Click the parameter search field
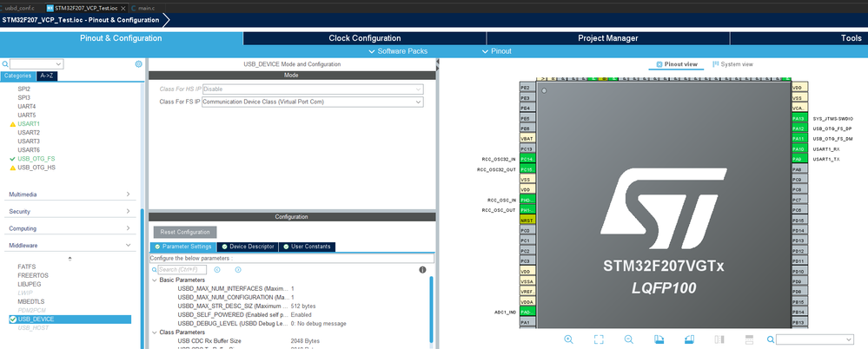Screen dimensions: 868x349 pos(182,270)
